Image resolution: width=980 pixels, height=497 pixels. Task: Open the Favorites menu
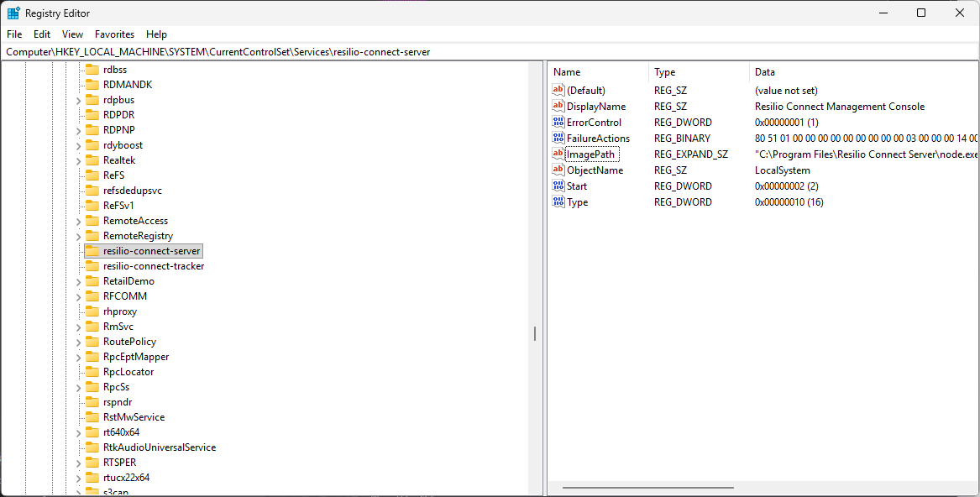(114, 34)
